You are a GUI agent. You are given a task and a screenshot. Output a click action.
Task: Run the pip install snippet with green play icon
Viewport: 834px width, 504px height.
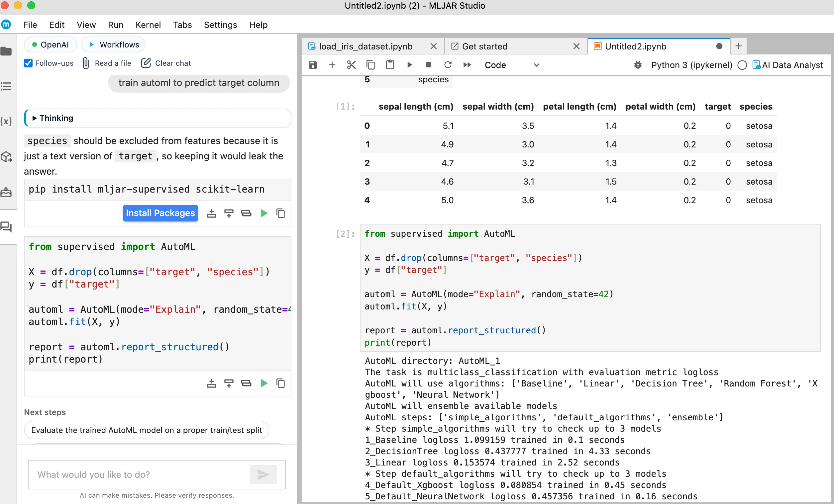[264, 213]
